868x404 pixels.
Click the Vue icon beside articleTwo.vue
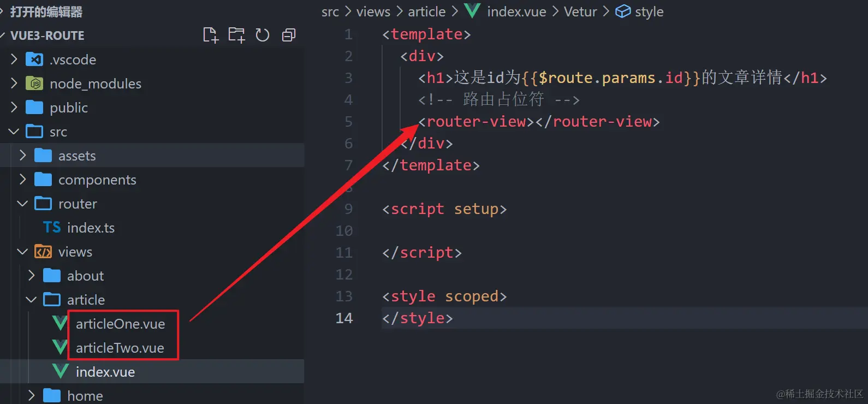[60, 347]
